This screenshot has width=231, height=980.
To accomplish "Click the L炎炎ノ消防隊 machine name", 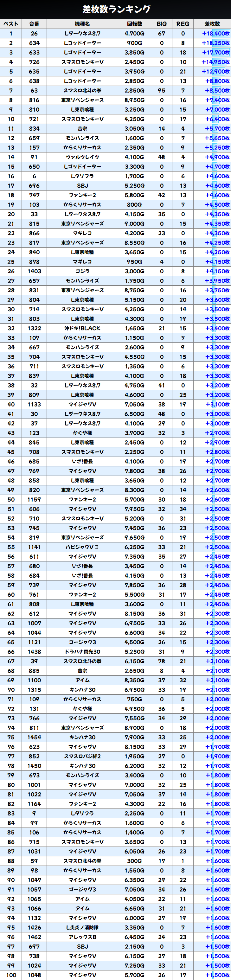I will 82,927.
